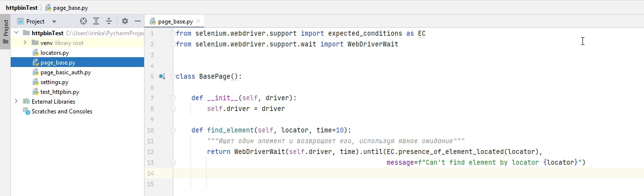Select test_httpbin.py in the project tree

tap(60, 92)
